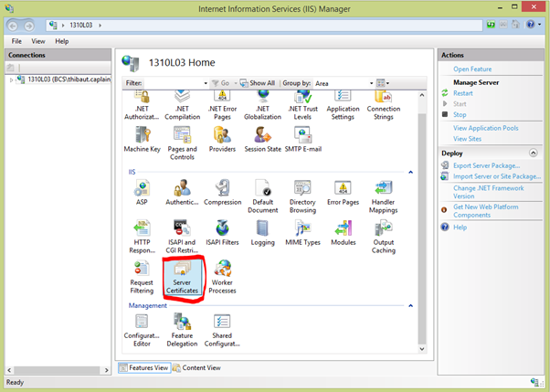Collapse the IIS group section
Image resolution: width=550 pixels, height=392 pixels.
[410, 172]
